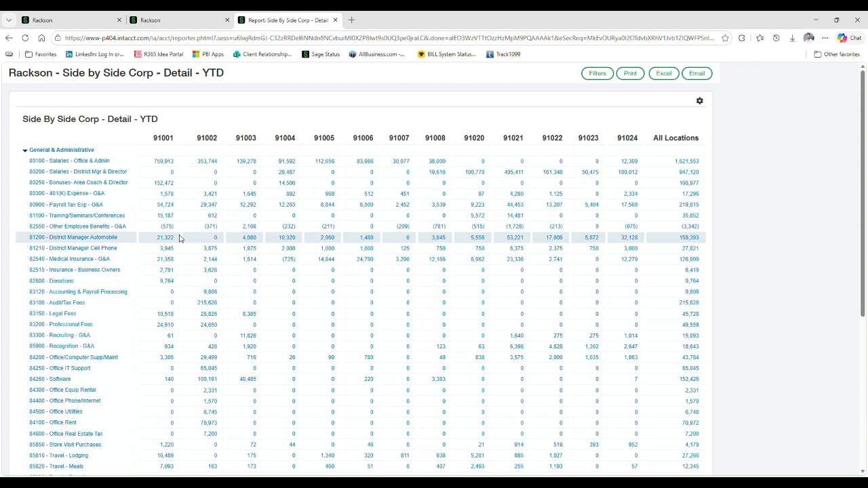Click the 91001 column header
The height and width of the screenshot is (488, 868).
pos(163,138)
